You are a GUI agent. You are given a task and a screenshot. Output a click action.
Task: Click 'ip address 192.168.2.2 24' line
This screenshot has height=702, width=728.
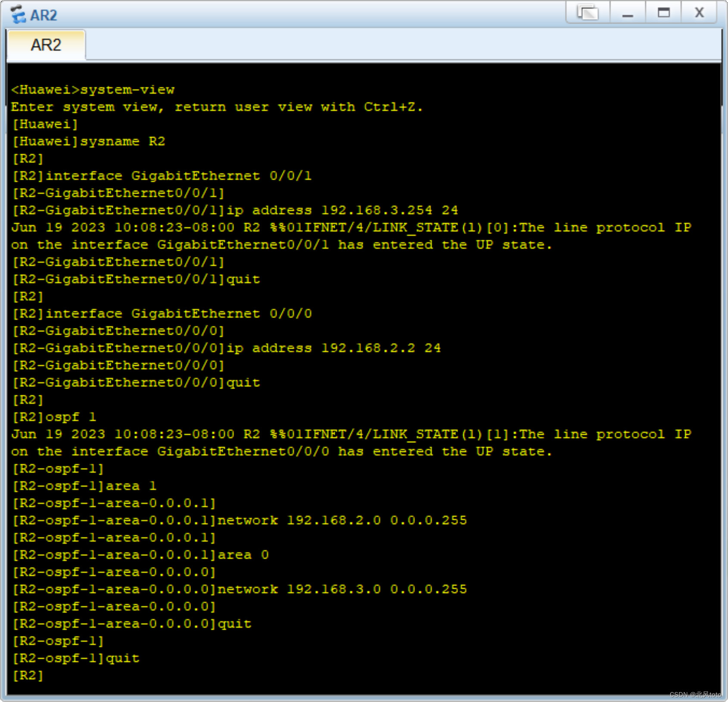[x=227, y=348]
